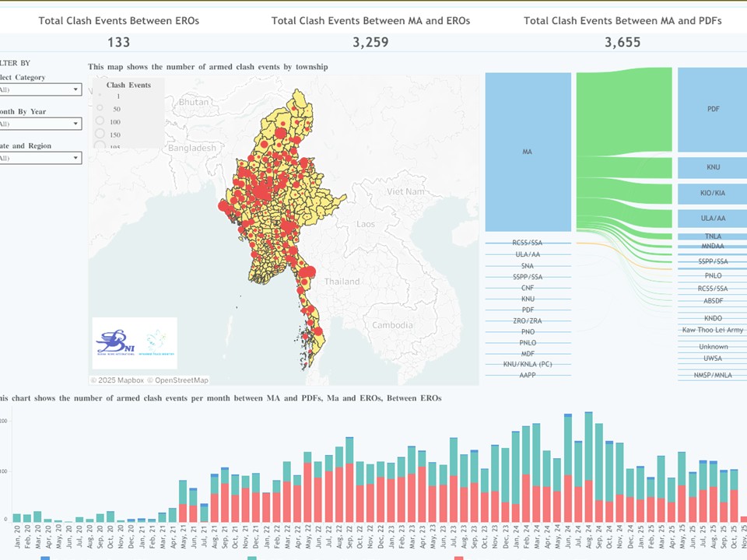Click the Nov 25 bar in monthly chart
The width and height of the screenshot is (747, 560).
coord(743,519)
